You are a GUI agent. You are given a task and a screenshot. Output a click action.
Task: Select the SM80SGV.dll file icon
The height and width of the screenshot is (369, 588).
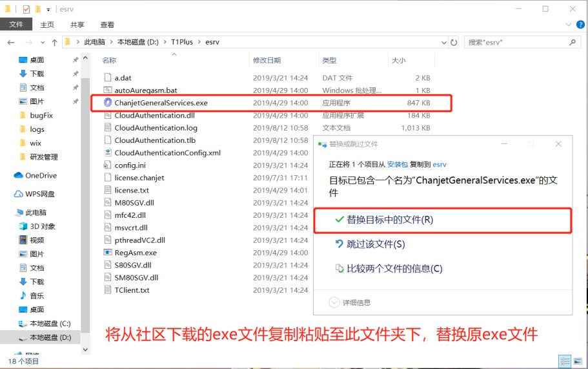(108, 277)
